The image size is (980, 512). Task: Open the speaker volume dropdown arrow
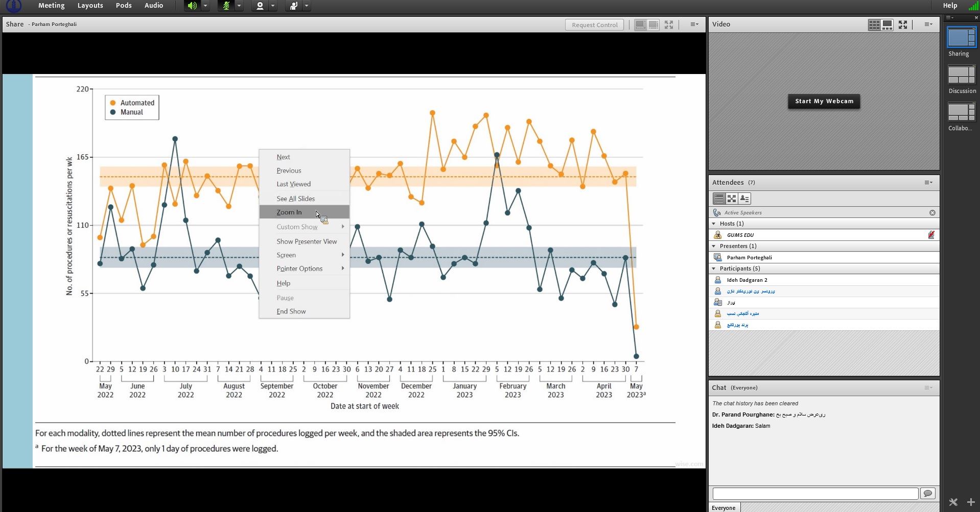pyautogui.click(x=205, y=6)
